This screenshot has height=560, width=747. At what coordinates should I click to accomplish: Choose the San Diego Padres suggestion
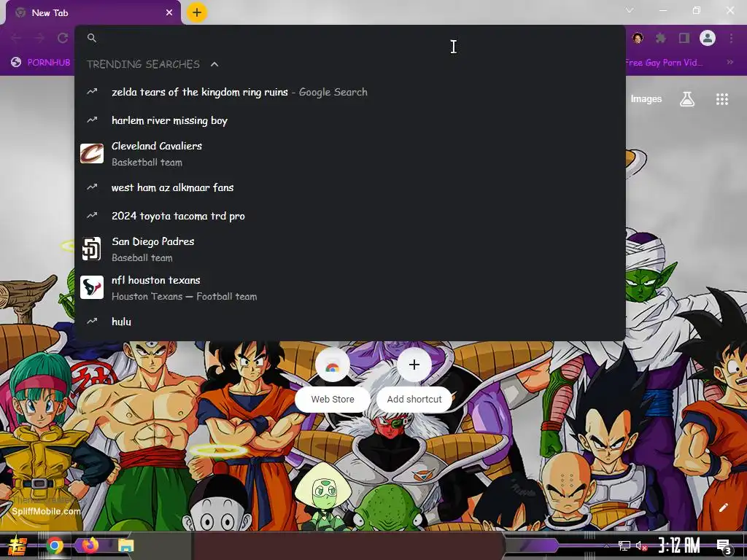[350, 249]
